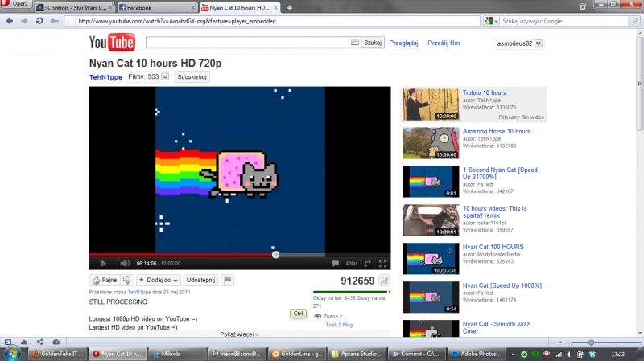
Task: Click the thumbs-down dislike icon
Action: pos(127,280)
